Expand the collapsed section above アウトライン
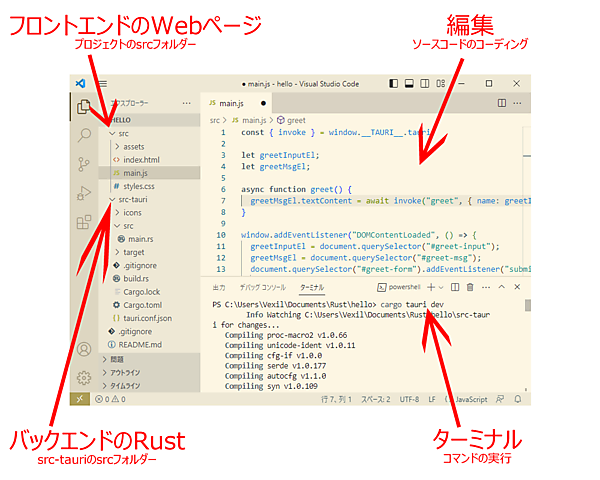This screenshot has height=480, width=600. pos(149,359)
